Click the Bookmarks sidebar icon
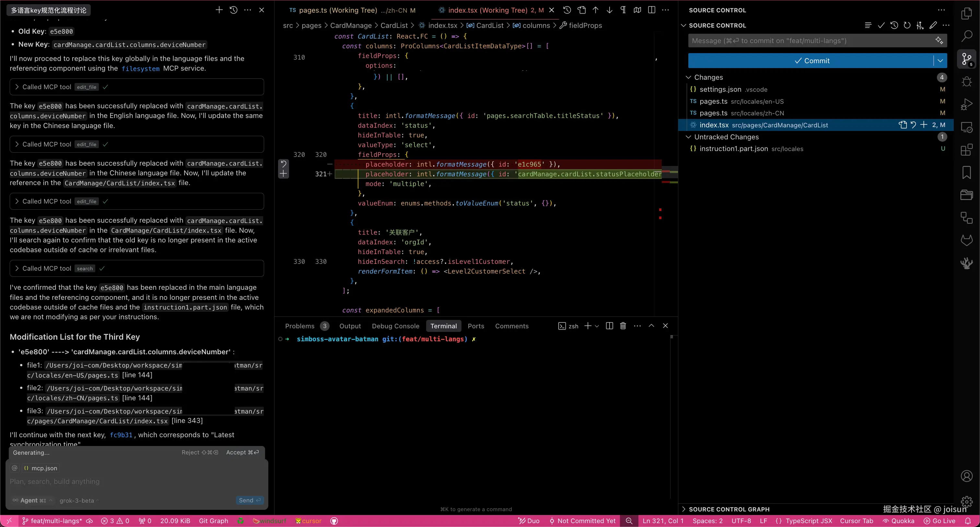The width and height of the screenshot is (980, 527). click(966, 172)
